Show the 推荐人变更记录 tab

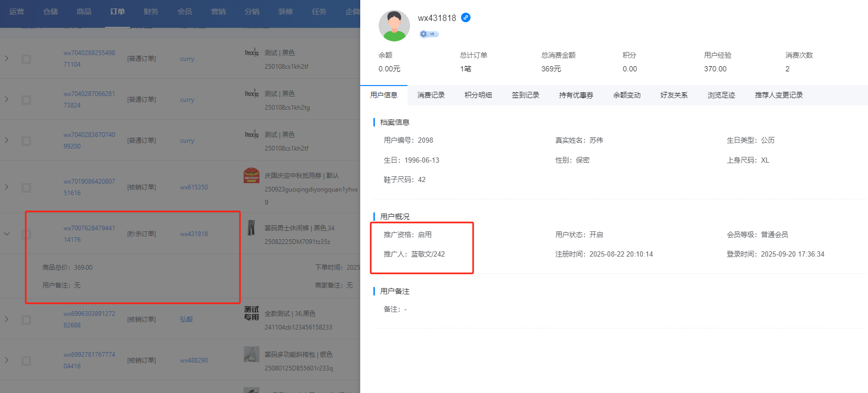coord(779,95)
